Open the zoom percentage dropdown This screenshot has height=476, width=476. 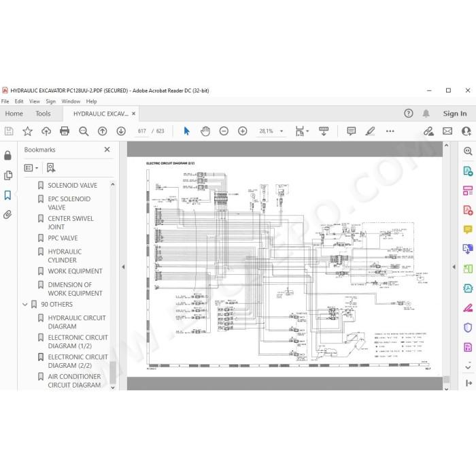[x=282, y=131]
